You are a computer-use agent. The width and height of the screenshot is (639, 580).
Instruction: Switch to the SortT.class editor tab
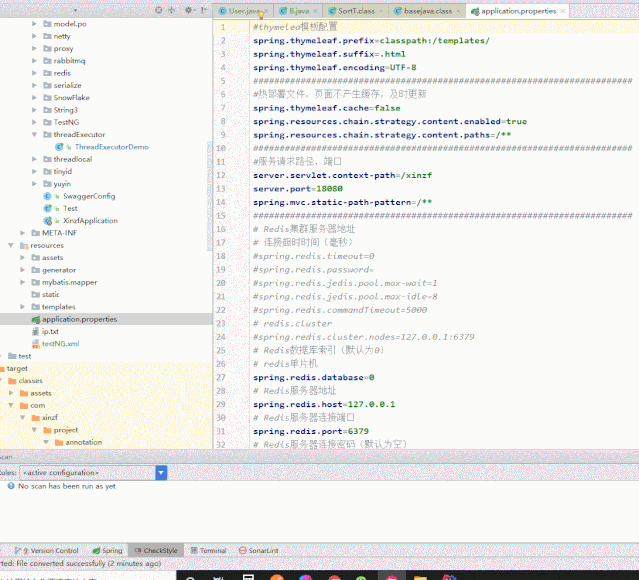(356, 10)
